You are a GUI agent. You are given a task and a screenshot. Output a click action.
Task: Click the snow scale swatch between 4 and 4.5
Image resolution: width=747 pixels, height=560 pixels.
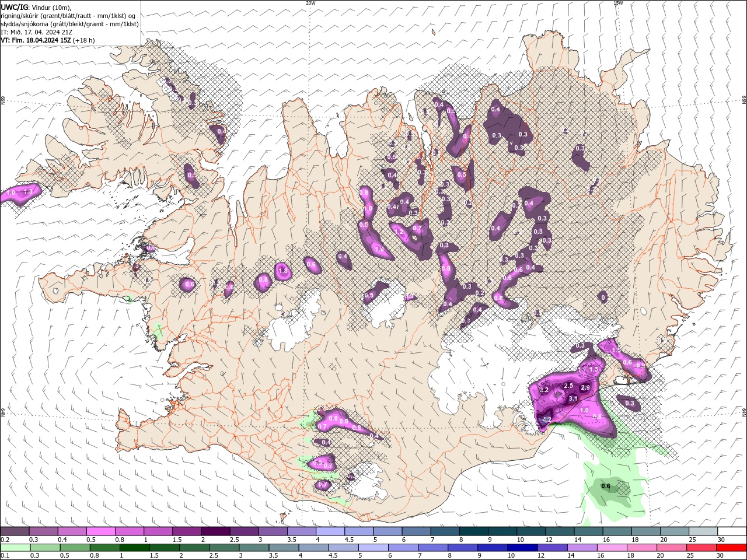coord(330,531)
